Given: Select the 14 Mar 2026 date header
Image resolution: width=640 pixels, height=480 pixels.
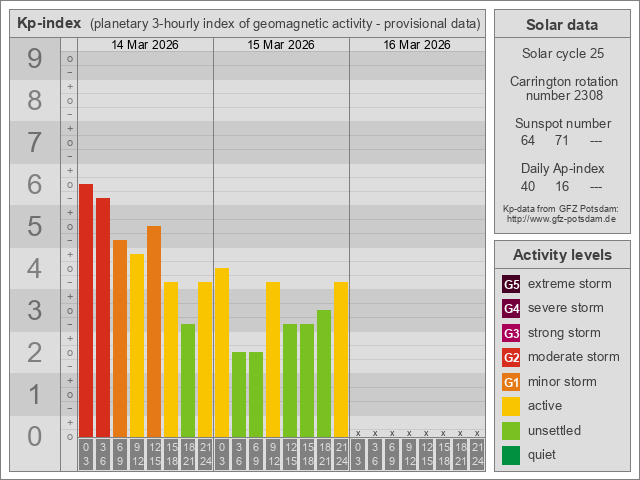Looking at the screenshot, I should pyautogui.click(x=145, y=45).
